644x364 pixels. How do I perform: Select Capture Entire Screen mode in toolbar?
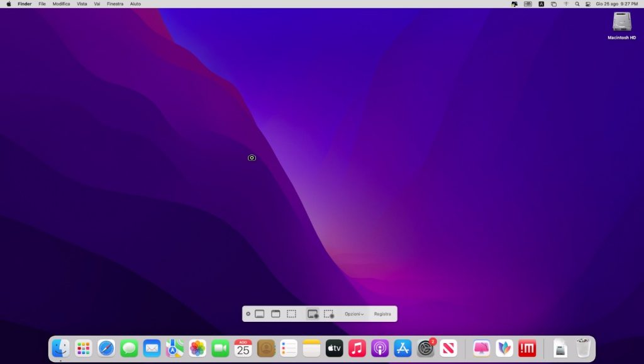click(260, 314)
